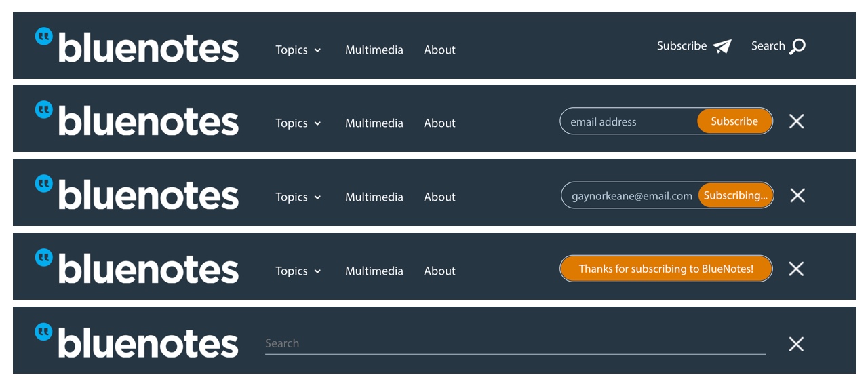Viewport: 868px width, 386px height.
Task: Open Multimedia in the top navbar
Action: point(374,50)
